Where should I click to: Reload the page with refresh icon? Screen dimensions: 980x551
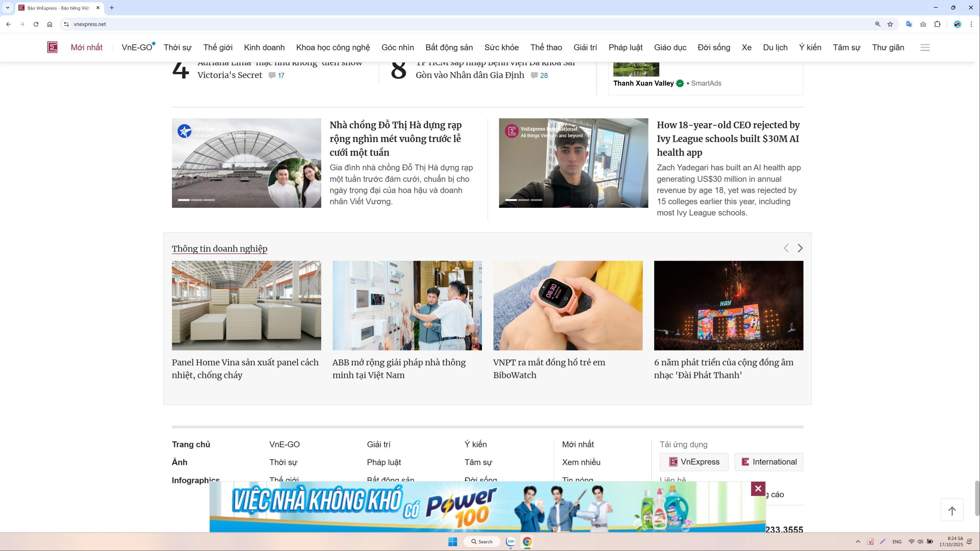click(36, 24)
